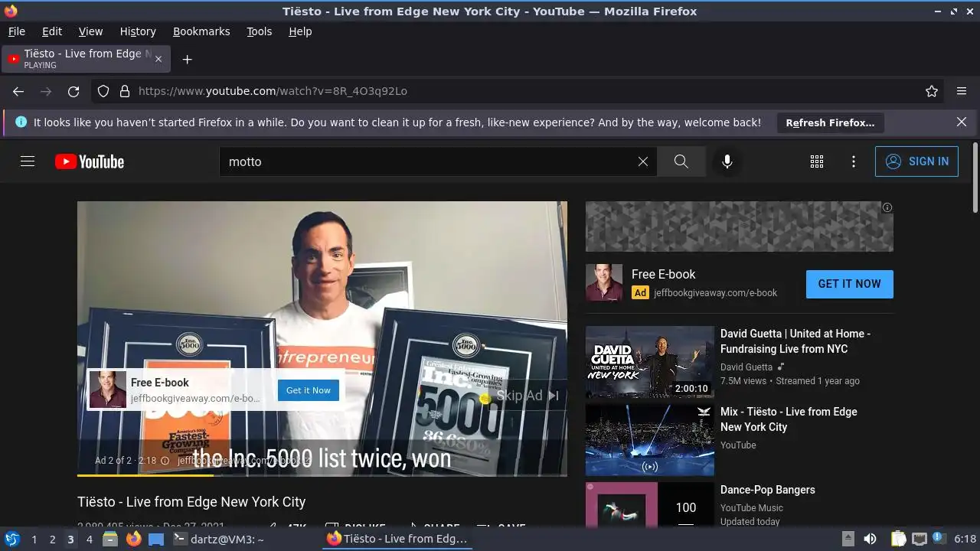
Task: Launch Firefox from the taskbar launcher
Action: (134, 539)
